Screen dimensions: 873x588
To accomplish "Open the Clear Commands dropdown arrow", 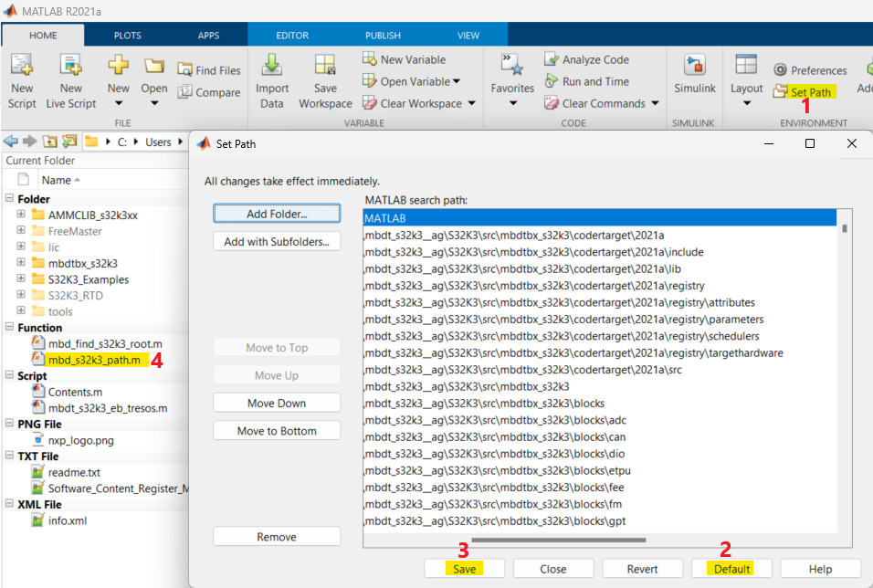I will [655, 103].
